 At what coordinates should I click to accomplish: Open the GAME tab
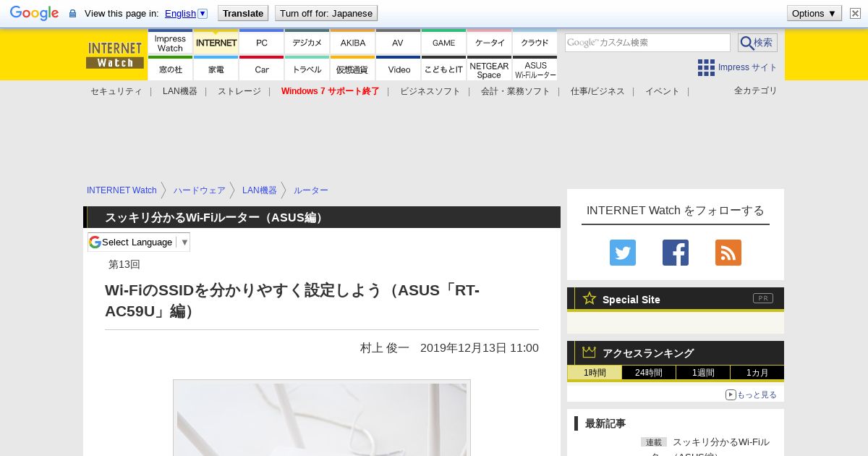[443, 42]
